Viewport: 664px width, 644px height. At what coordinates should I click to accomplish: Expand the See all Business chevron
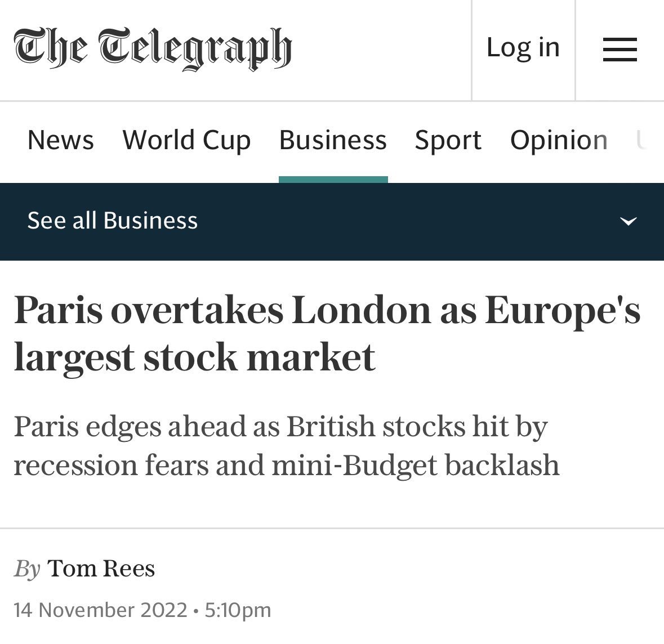628,221
